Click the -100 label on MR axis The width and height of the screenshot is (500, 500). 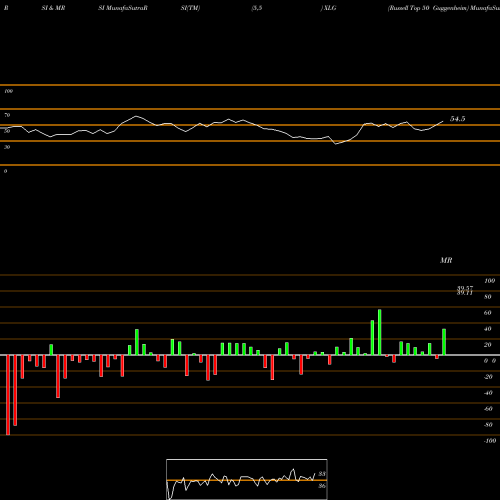point(490,441)
